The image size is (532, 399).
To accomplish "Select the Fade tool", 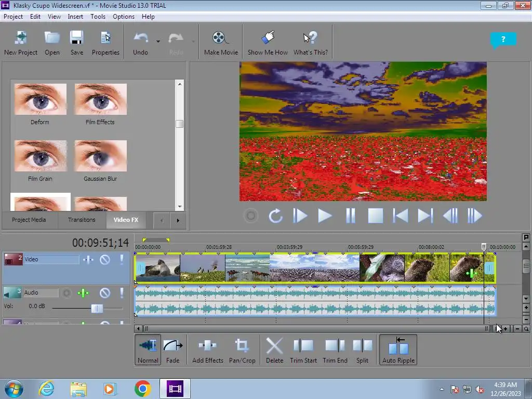I will coord(172,350).
